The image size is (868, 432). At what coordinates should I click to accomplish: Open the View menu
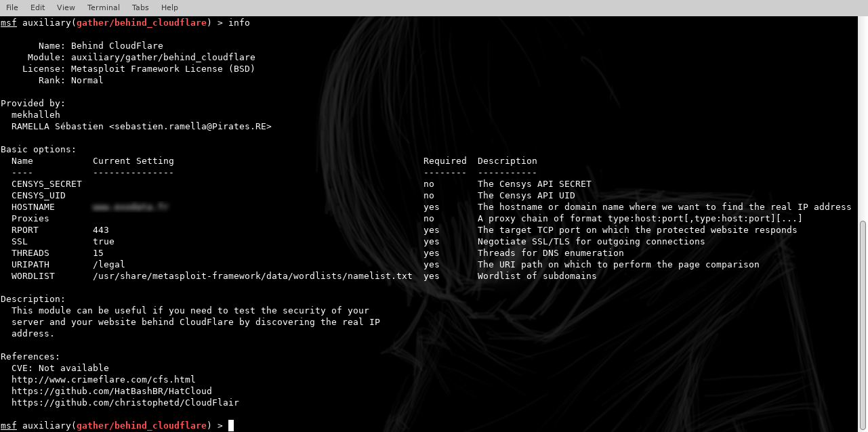pos(66,7)
